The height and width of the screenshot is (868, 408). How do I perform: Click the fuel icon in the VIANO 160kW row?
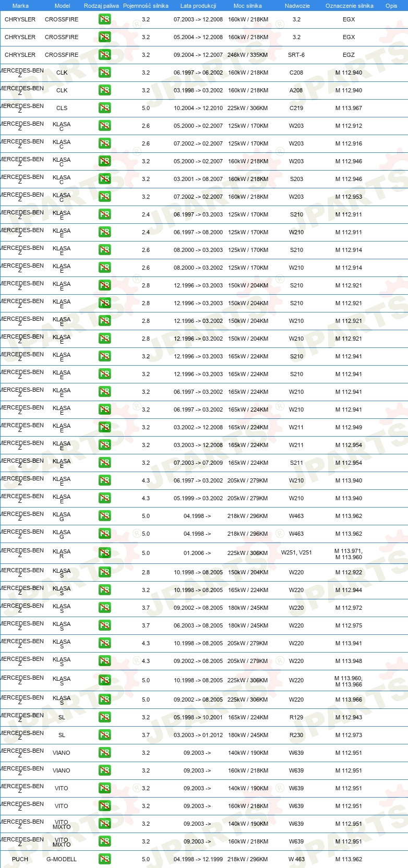click(x=105, y=770)
